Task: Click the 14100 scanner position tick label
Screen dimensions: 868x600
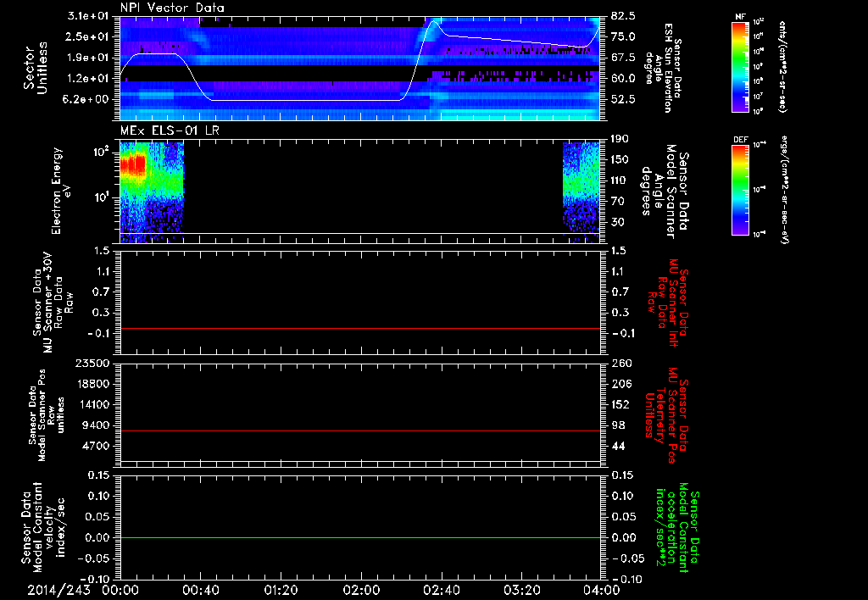Action: tap(95, 404)
